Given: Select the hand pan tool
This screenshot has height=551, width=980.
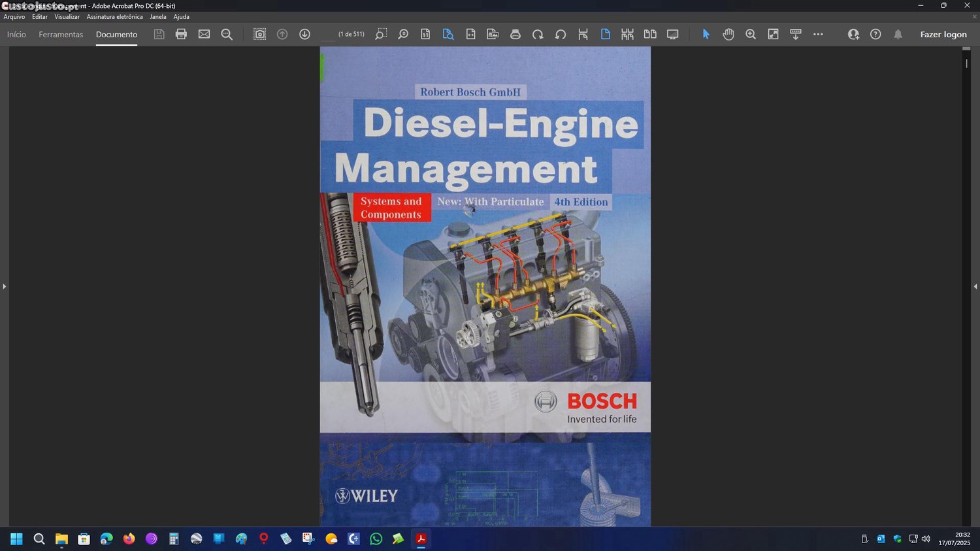Looking at the screenshot, I should 728,34.
